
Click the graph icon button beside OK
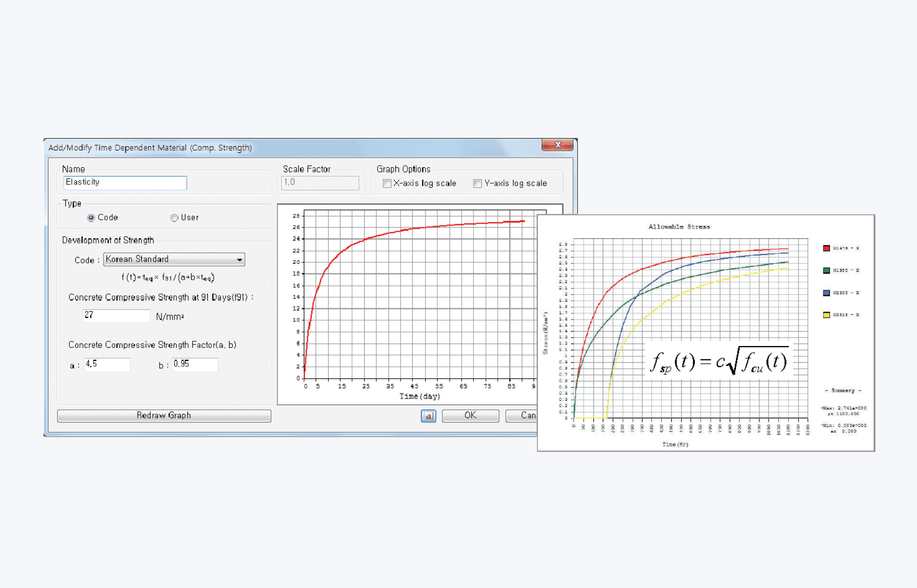(428, 416)
